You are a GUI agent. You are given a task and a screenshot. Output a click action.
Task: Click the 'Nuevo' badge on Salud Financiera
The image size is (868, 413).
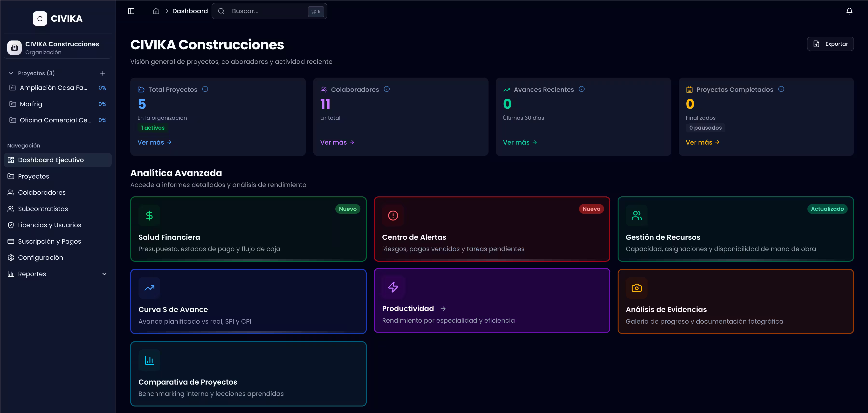(348, 209)
